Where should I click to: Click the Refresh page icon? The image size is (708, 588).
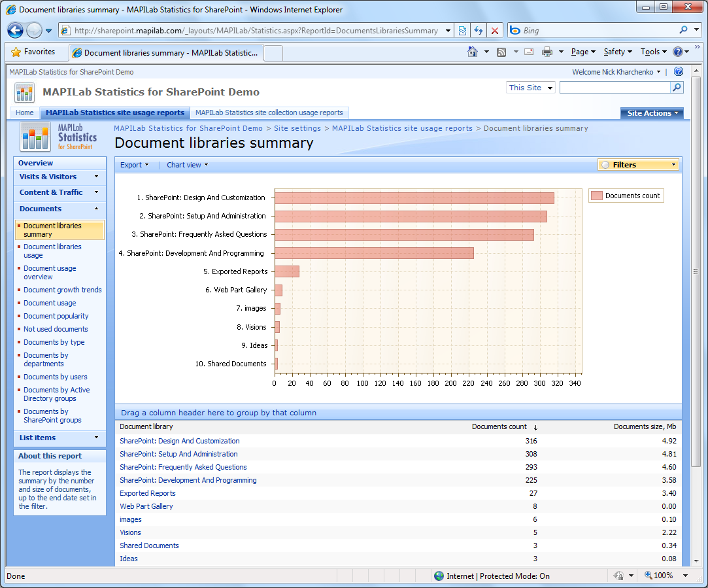point(478,31)
